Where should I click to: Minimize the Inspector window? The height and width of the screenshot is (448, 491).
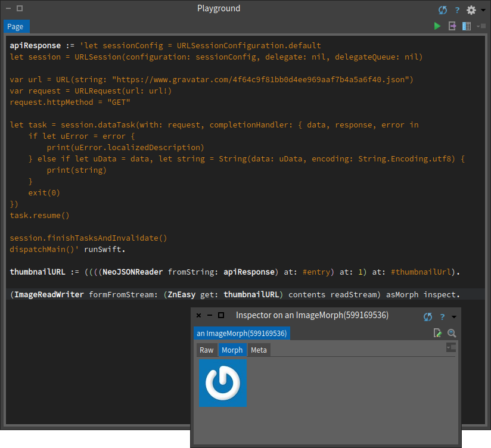[x=210, y=315]
